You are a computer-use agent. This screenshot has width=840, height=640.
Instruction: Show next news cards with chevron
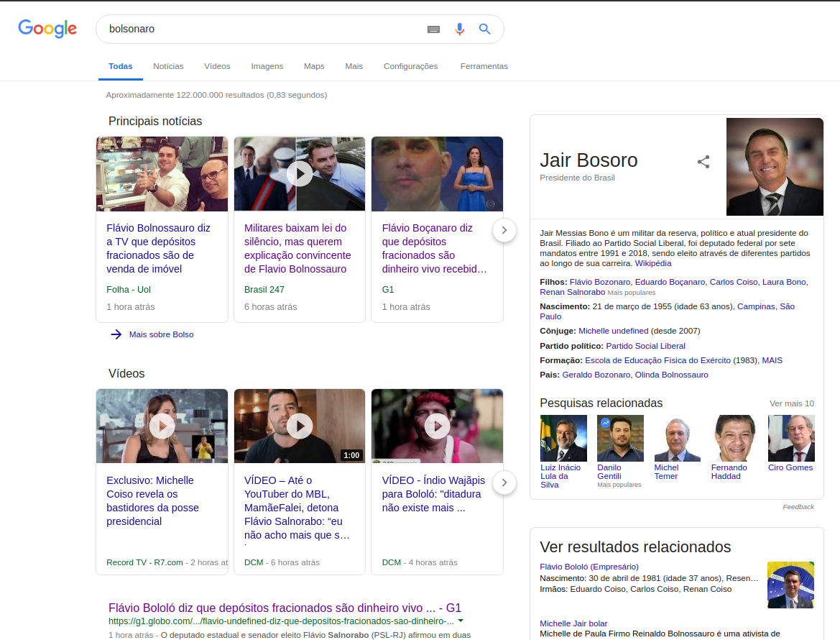[504, 230]
